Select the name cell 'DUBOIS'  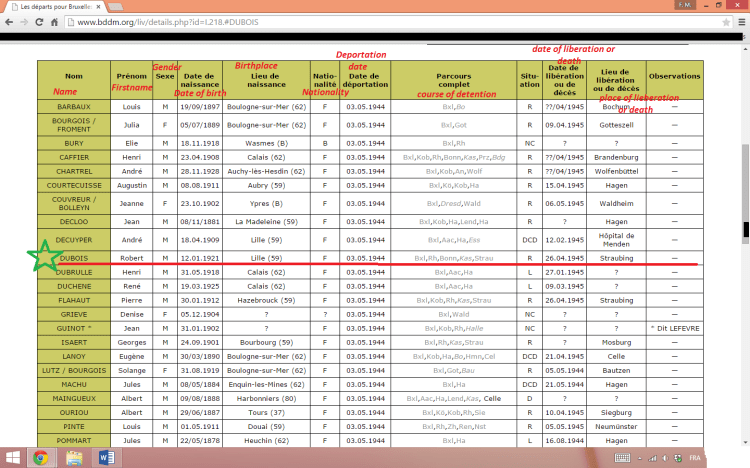(74, 258)
